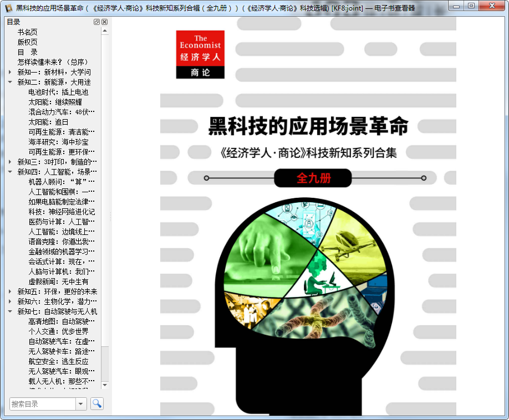Open the 版权页 entry

click(27, 42)
